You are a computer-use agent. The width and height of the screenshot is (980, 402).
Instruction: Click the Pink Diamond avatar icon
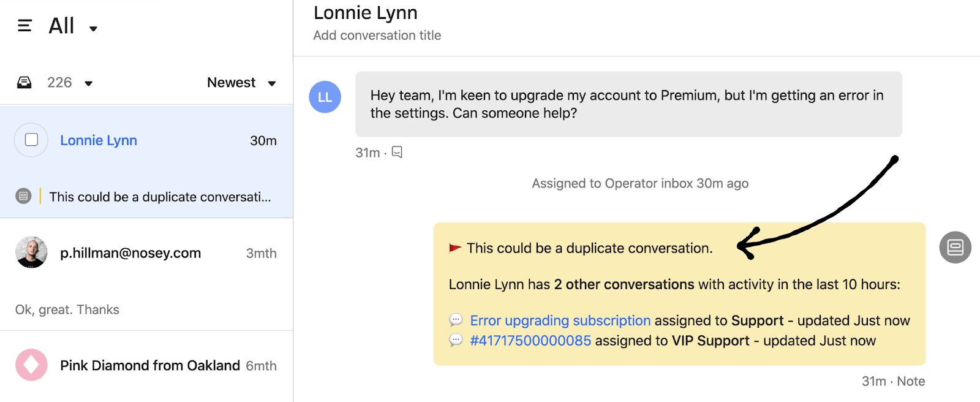click(31, 365)
